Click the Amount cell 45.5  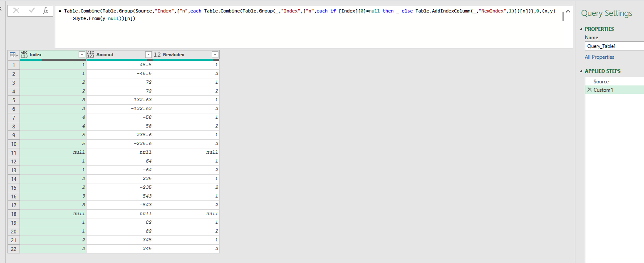(x=119, y=65)
